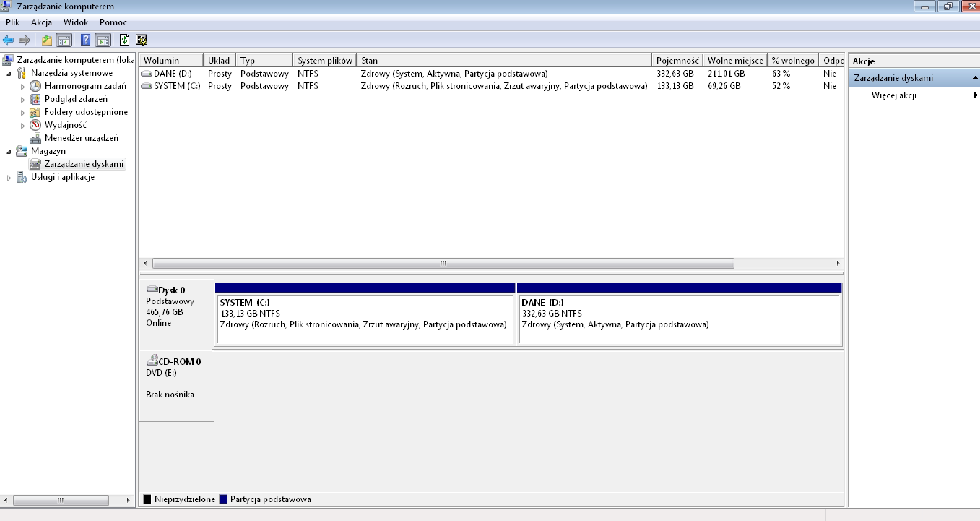This screenshot has height=521, width=980.
Task: Open the Plik menu
Action: click(x=12, y=22)
